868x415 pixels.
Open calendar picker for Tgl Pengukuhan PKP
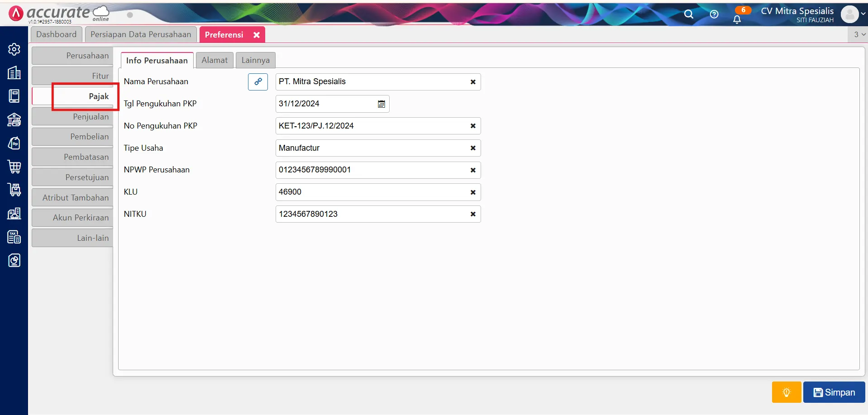382,104
